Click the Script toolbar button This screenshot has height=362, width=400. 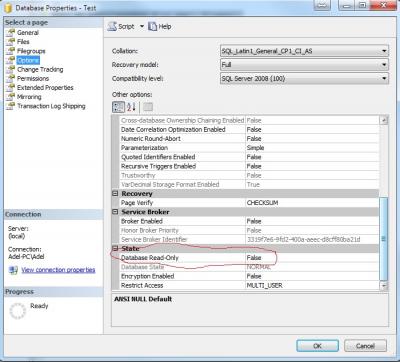coord(121,26)
